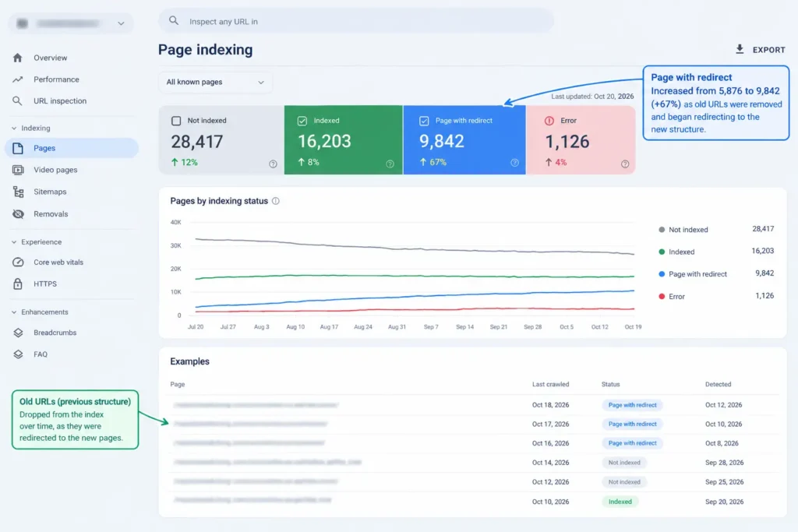The height and width of the screenshot is (532, 798).
Task: Click the example URL crawled Oct 10, 2026
Action: (x=252, y=501)
